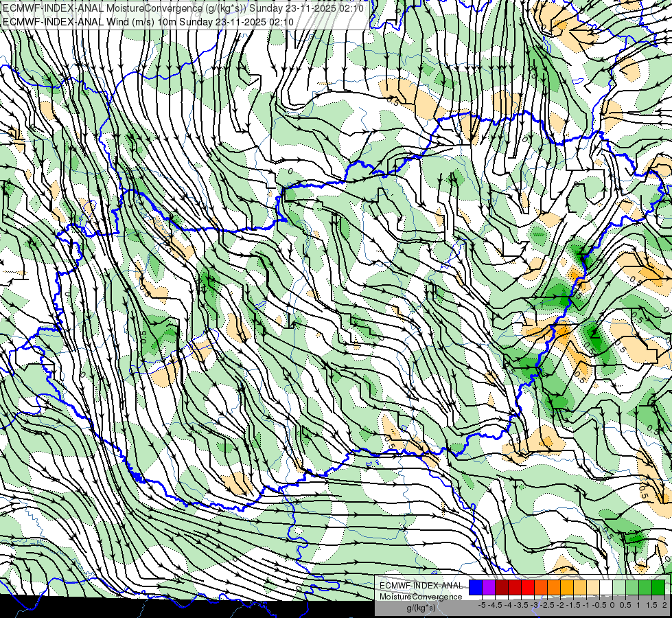Viewport: 672px width, 618px height.
Task: Click the -4 tick label on the scale
Action: [508, 605]
